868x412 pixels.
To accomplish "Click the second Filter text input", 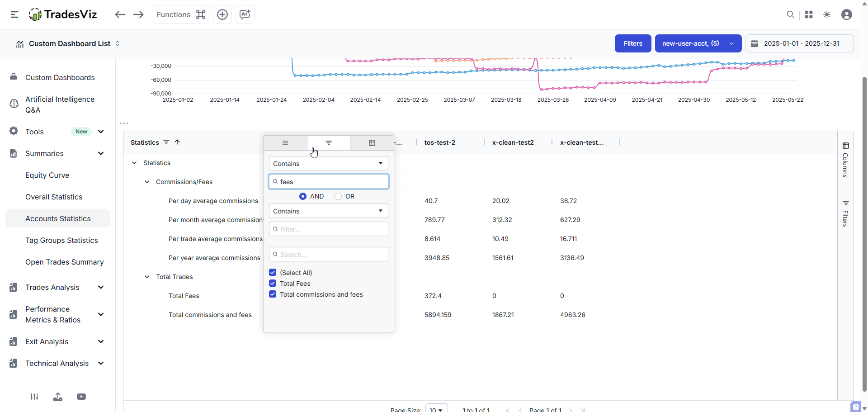I will (328, 229).
